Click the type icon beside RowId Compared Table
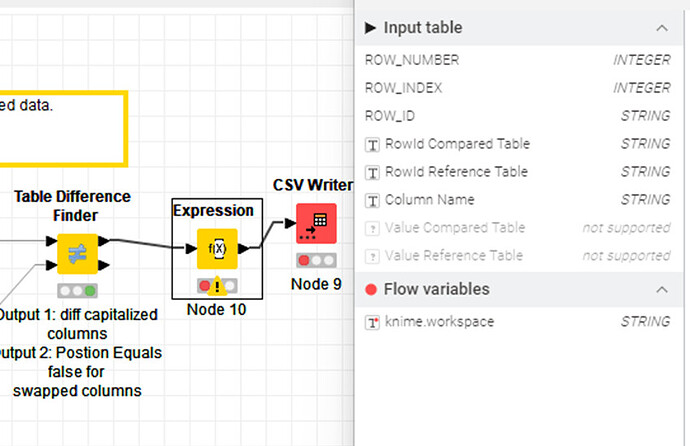The width and height of the screenshot is (690, 446). [373, 144]
